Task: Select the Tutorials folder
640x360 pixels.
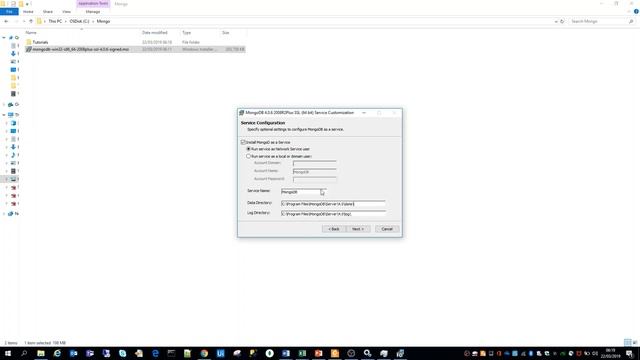Action: pyautogui.click(x=40, y=42)
